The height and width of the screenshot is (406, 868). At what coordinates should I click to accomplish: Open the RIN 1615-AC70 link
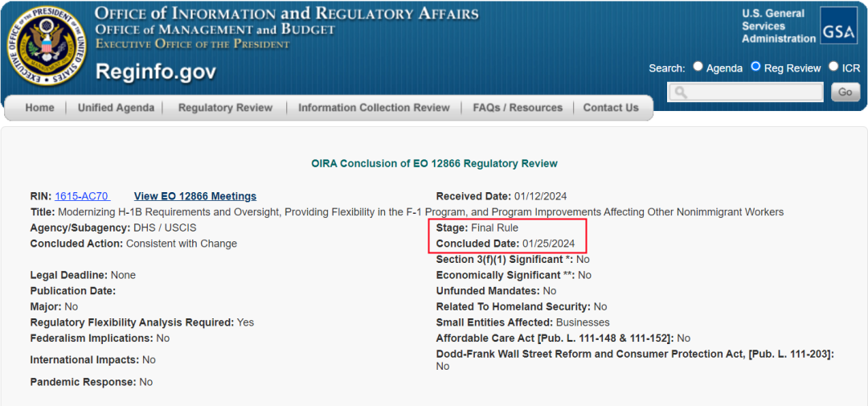[x=81, y=196]
